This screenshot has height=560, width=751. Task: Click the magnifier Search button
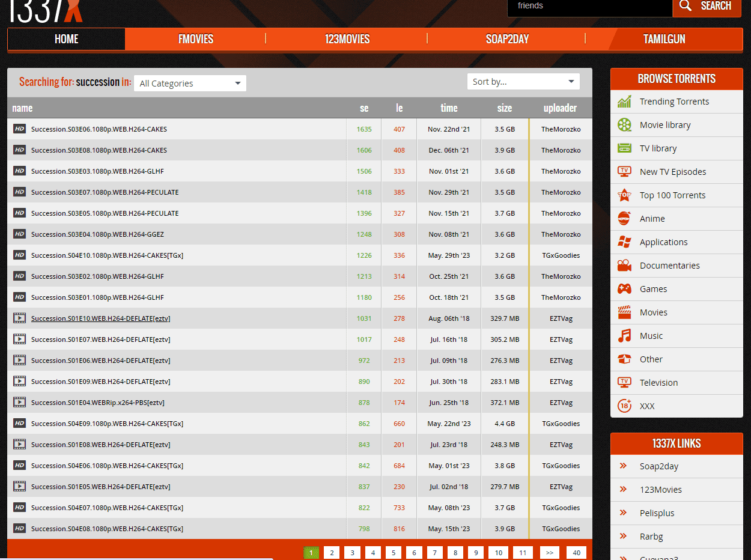pyautogui.click(x=707, y=7)
